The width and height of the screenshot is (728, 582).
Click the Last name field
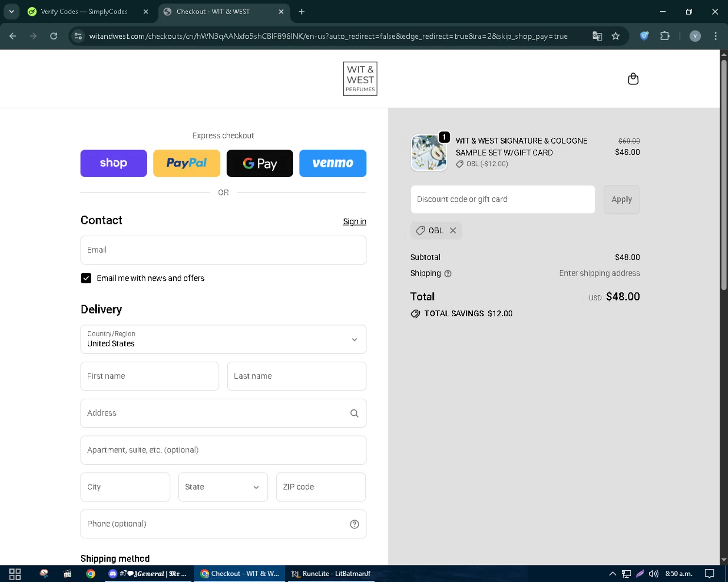click(297, 376)
